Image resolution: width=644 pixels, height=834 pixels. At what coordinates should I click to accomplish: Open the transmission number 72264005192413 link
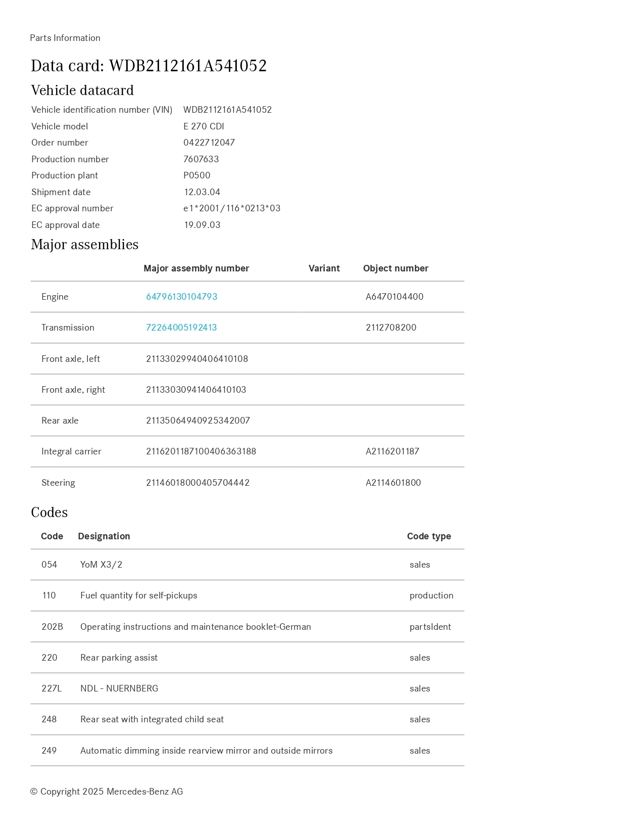(181, 328)
